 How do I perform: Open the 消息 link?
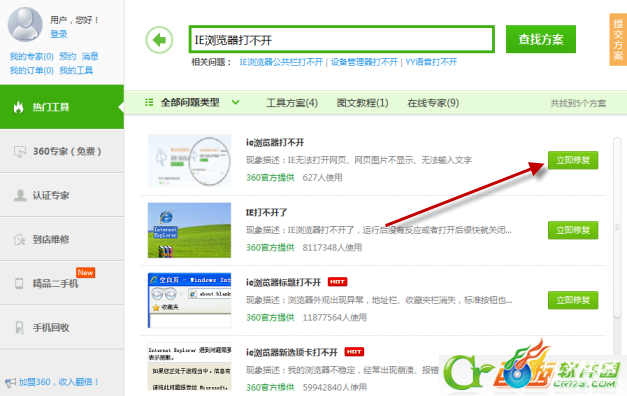point(90,56)
